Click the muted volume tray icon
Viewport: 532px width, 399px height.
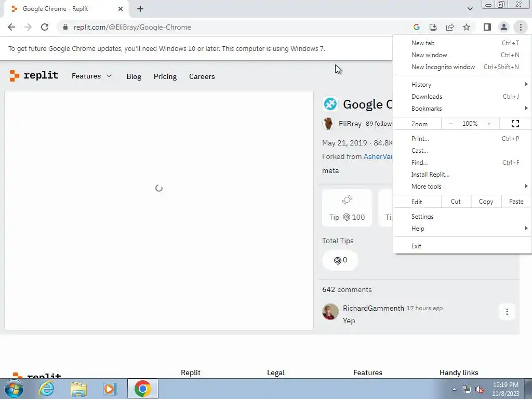(x=479, y=390)
